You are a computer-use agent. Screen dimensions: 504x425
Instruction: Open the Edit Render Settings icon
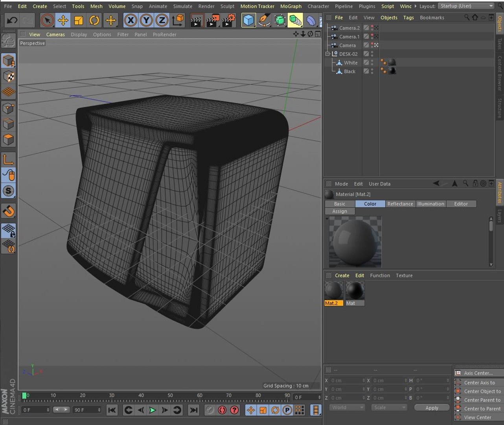(228, 20)
